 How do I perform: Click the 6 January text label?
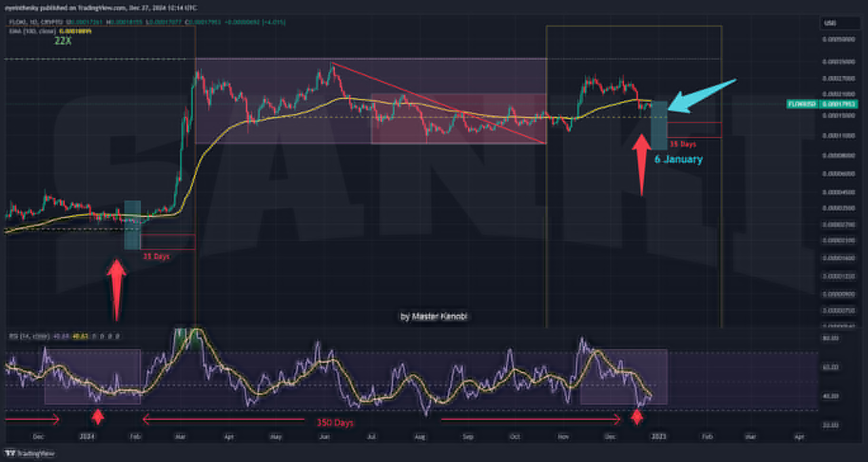(678, 159)
